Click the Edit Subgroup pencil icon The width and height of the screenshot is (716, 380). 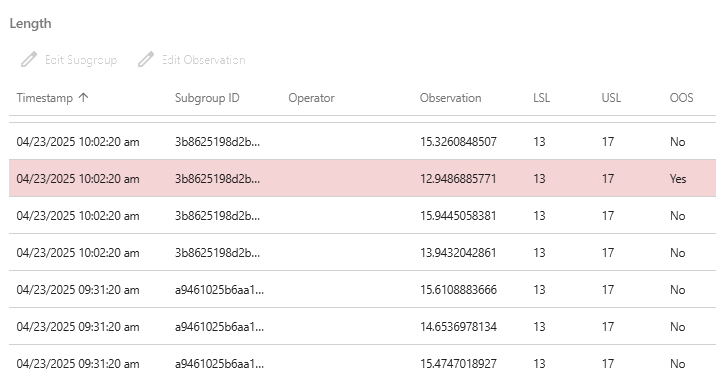click(28, 60)
